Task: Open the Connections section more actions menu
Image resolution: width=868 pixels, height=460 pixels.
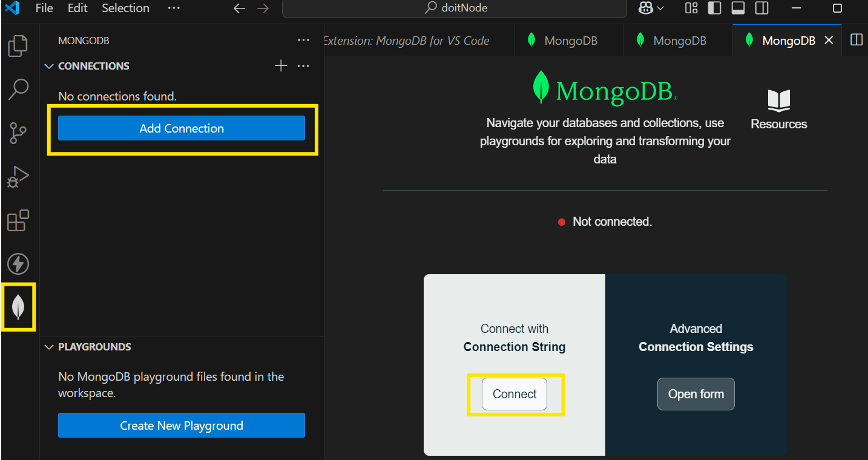Action: click(x=304, y=66)
